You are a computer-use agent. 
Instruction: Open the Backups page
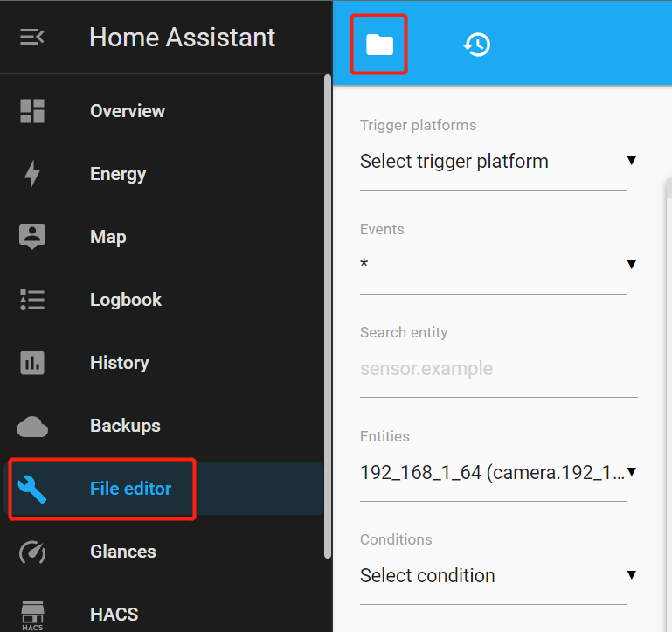pyautogui.click(x=163, y=426)
